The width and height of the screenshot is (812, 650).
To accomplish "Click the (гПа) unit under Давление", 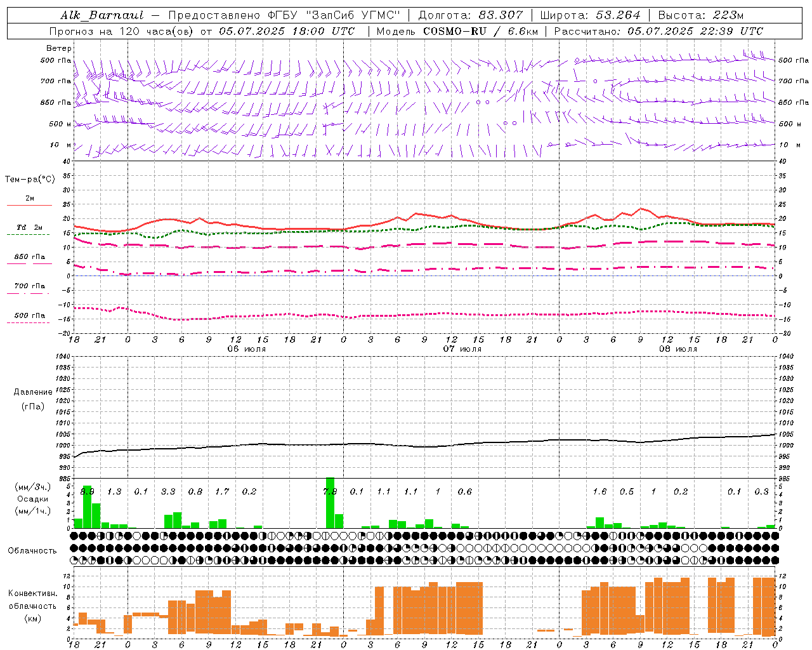I will click(32, 406).
